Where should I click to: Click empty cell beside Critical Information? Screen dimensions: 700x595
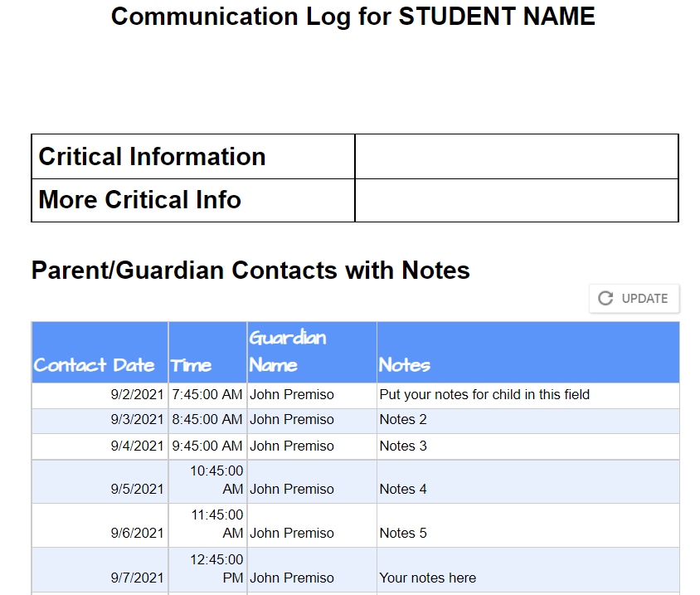point(517,157)
